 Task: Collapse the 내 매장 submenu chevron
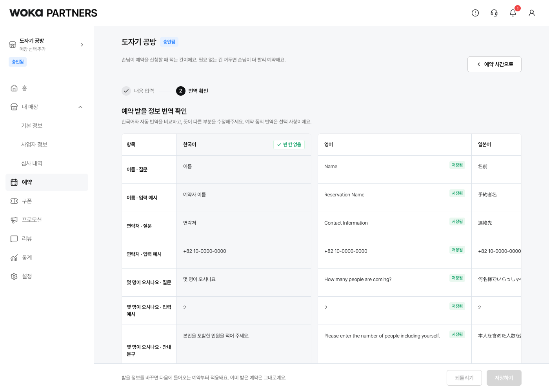click(x=80, y=107)
